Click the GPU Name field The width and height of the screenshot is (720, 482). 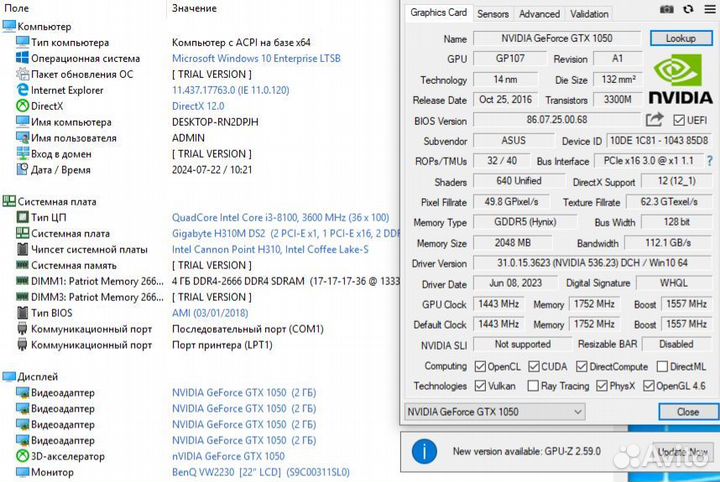[x=557, y=38]
